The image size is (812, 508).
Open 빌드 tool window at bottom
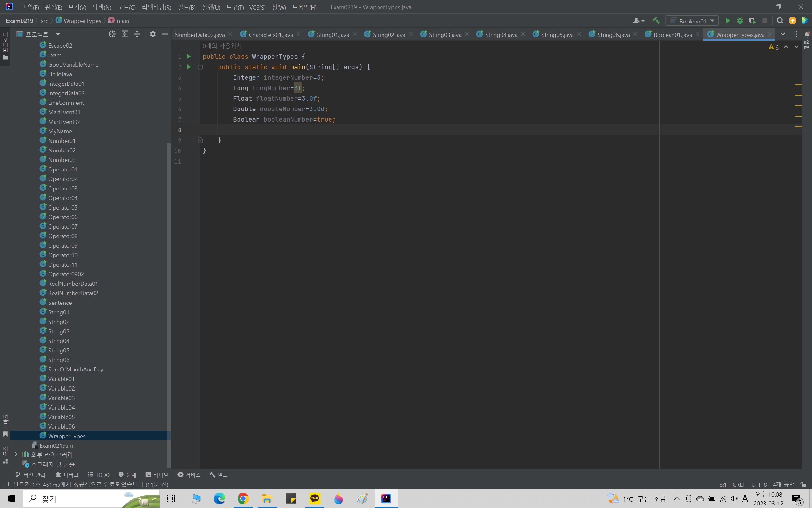[x=219, y=474]
